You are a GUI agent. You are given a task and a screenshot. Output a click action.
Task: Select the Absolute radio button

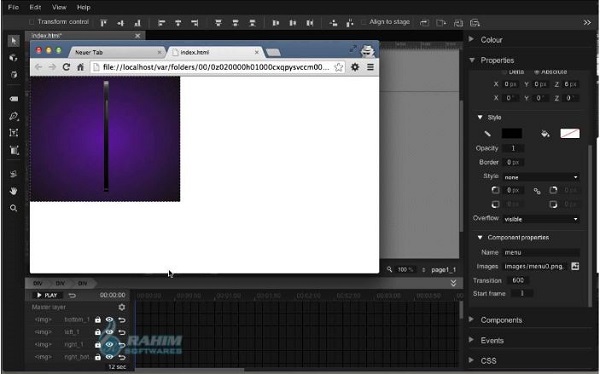536,72
